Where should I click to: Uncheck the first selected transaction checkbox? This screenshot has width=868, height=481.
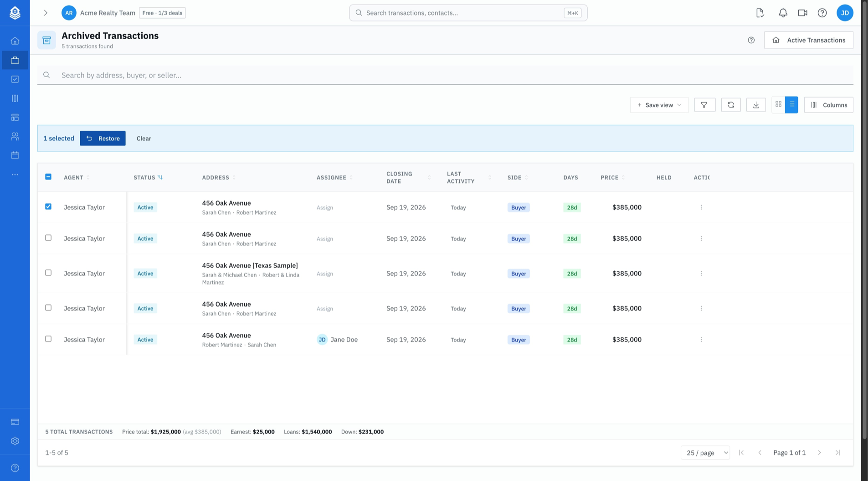coord(48,207)
